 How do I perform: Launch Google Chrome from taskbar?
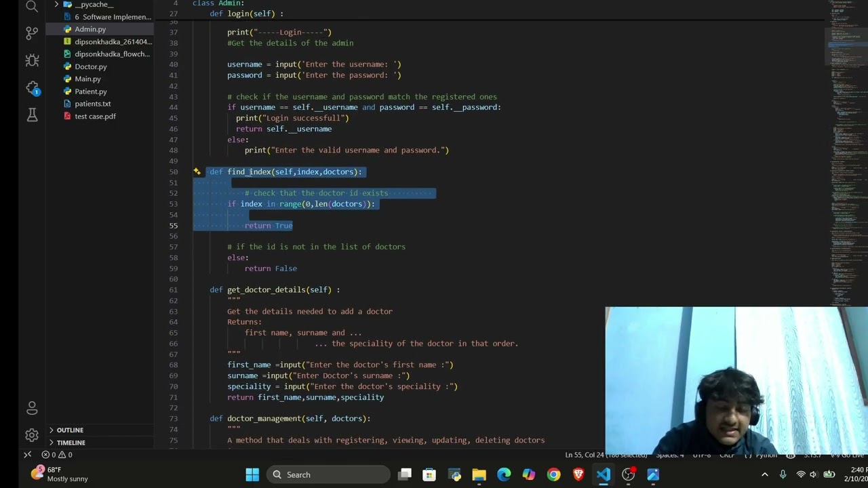point(554,474)
